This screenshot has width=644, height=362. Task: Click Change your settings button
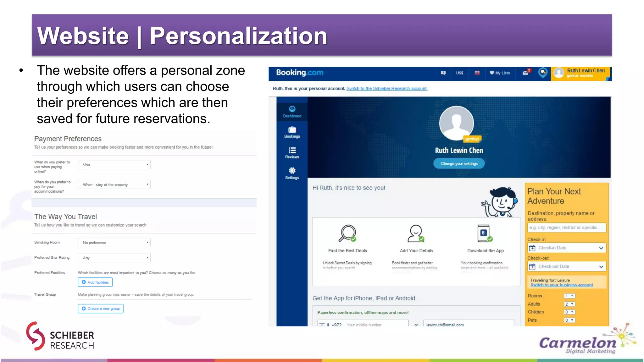tap(459, 163)
